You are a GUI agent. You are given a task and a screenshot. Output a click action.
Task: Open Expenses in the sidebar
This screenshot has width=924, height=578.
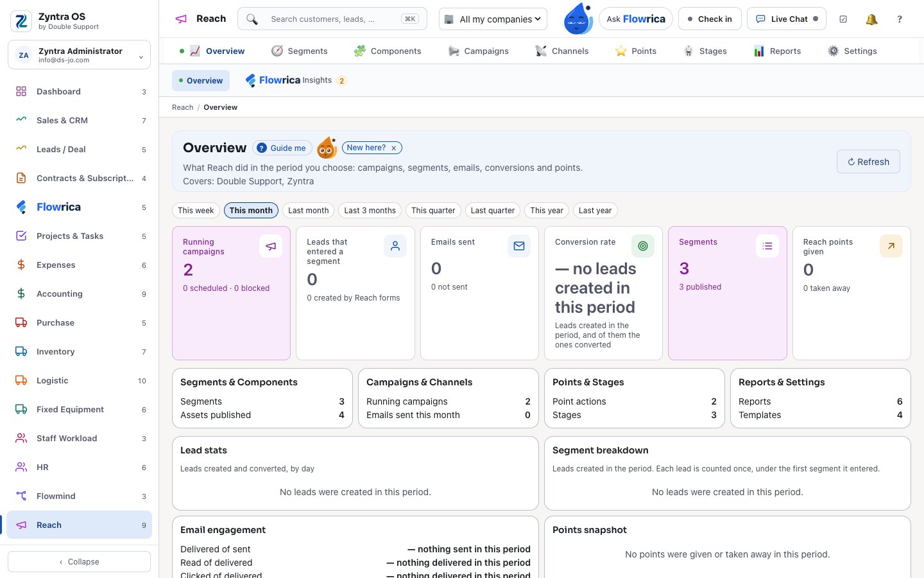(80, 265)
